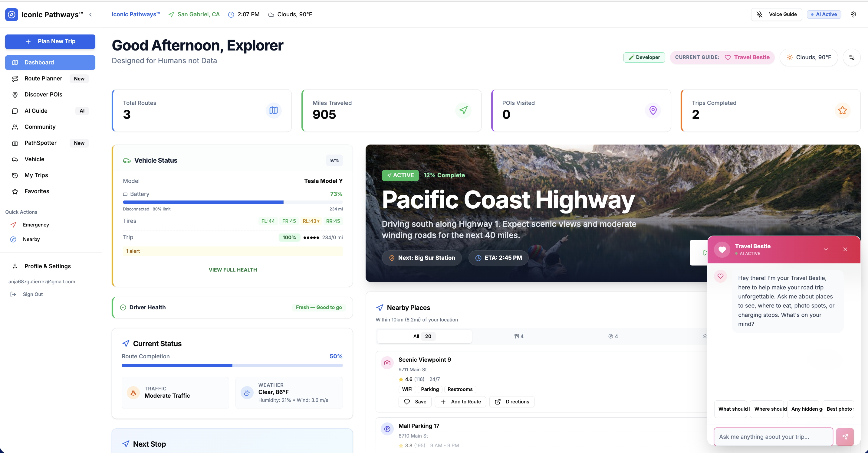
Task: Open the Nearby quick action
Action: tap(50, 239)
